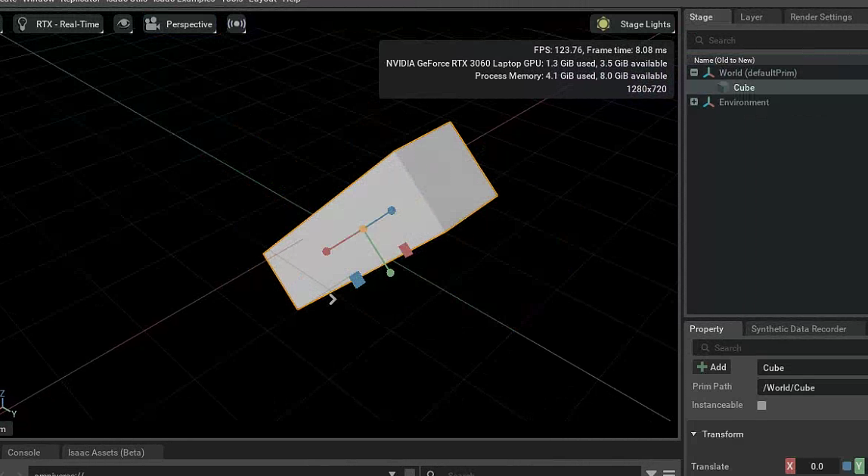Viewport: 868px width, 476px height.
Task: Switch to the Stage tab
Action: click(x=701, y=17)
